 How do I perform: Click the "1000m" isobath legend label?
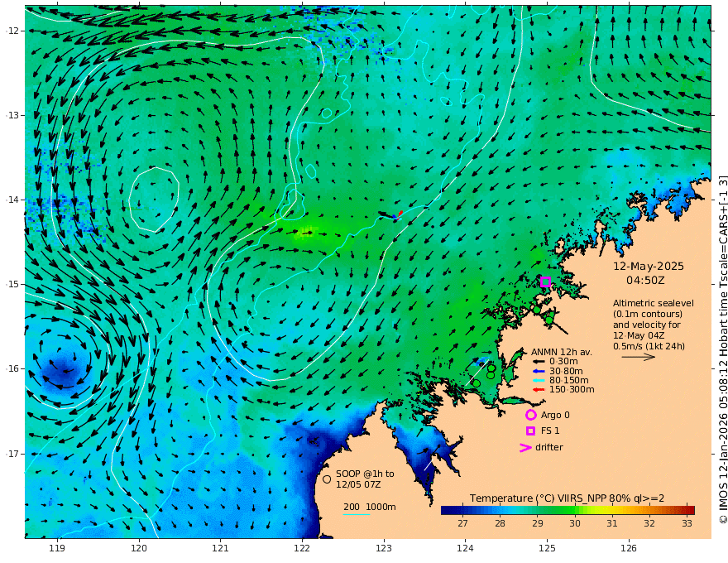381,507
